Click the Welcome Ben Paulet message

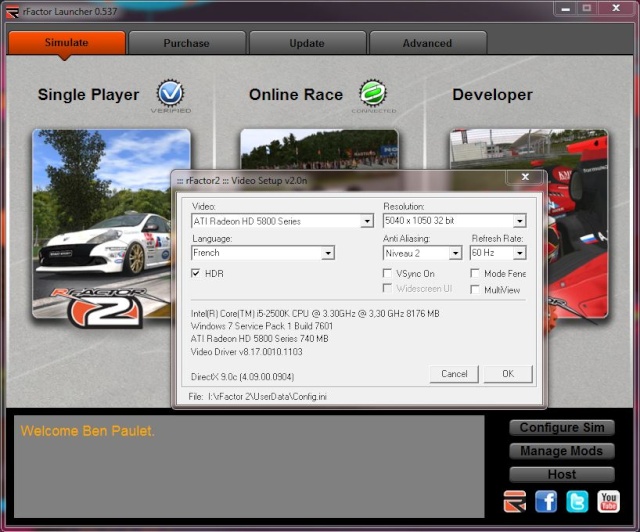[x=87, y=431]
